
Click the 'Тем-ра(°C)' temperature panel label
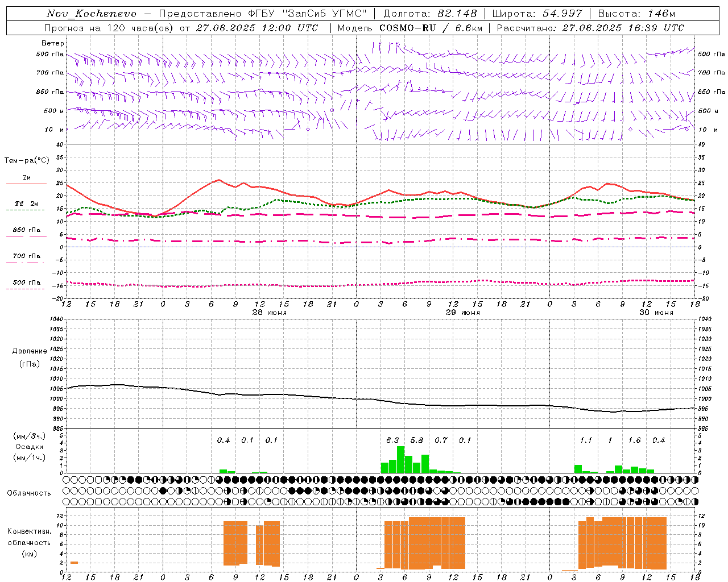pyautogui.click(x=27, y=161)
